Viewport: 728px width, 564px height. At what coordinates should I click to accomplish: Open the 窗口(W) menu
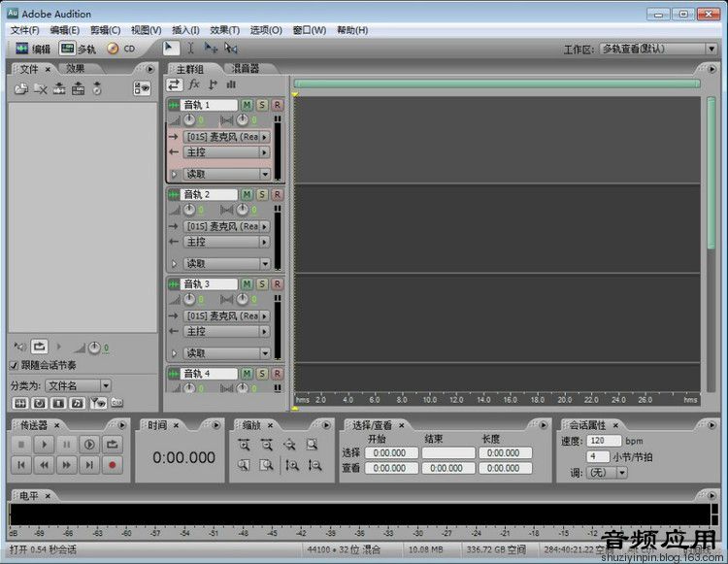click(310, 30)
